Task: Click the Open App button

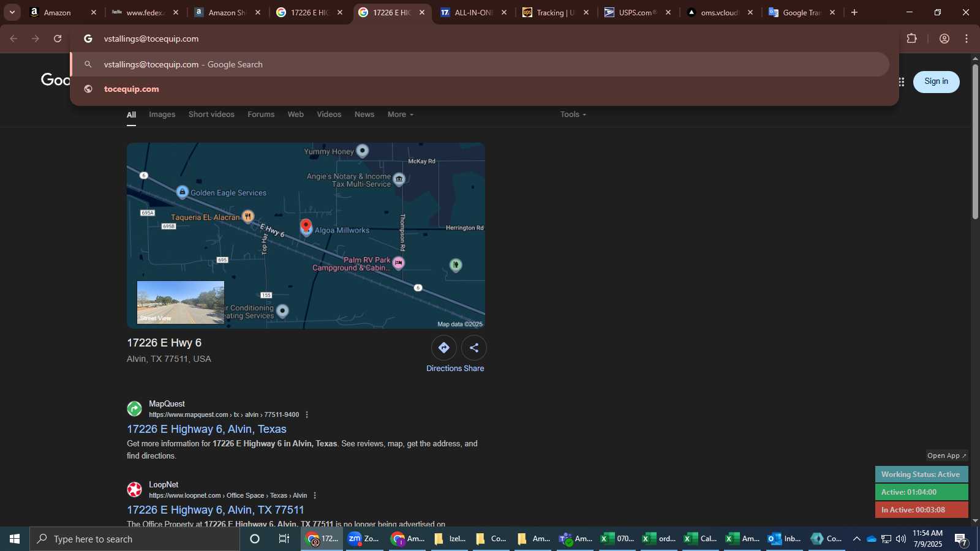Action: click(x=946, y=455)
